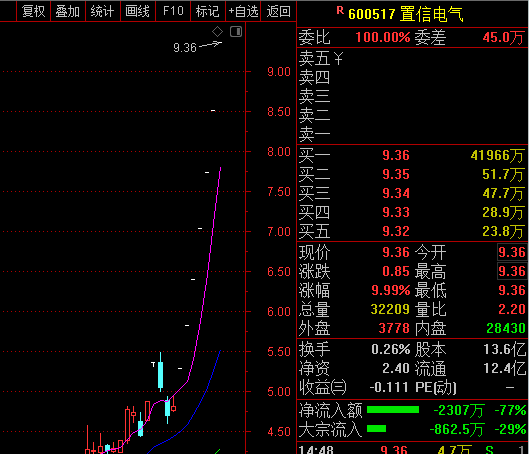
Task: Click the 14:48 trade tick row
Action: tap(412, 449)
